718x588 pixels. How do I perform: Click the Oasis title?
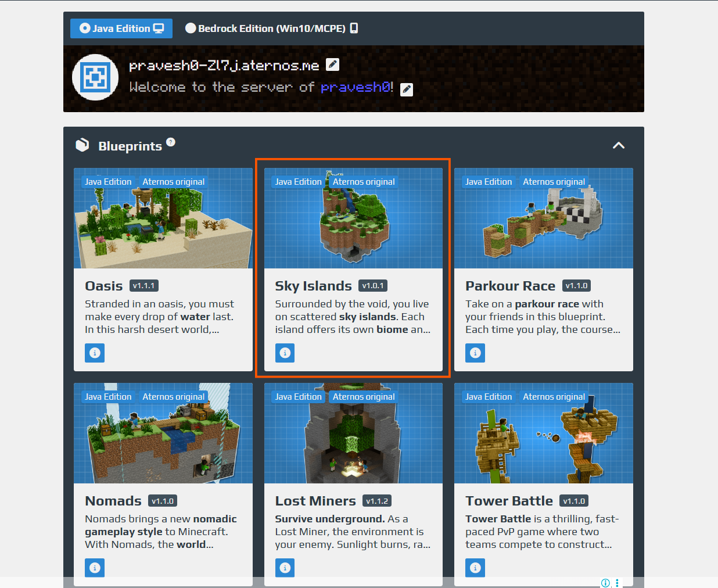point(104,286)
